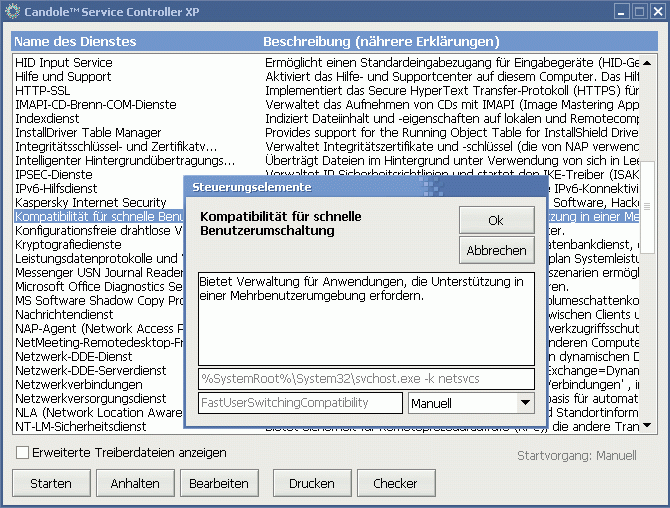This screenshot has width=670, height=508.
Task: Close the Service Controller XP window
Action: [x=657, y=11]
